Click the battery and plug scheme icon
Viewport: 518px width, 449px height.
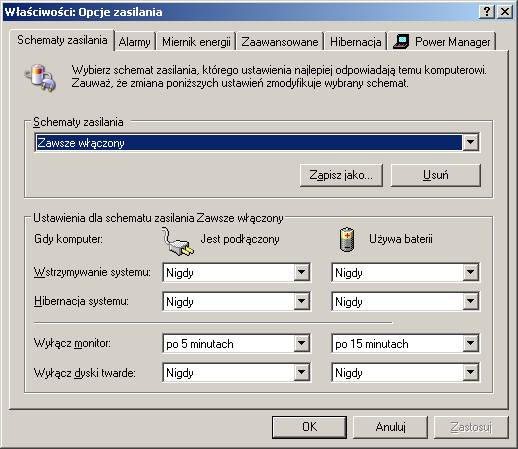41,78
